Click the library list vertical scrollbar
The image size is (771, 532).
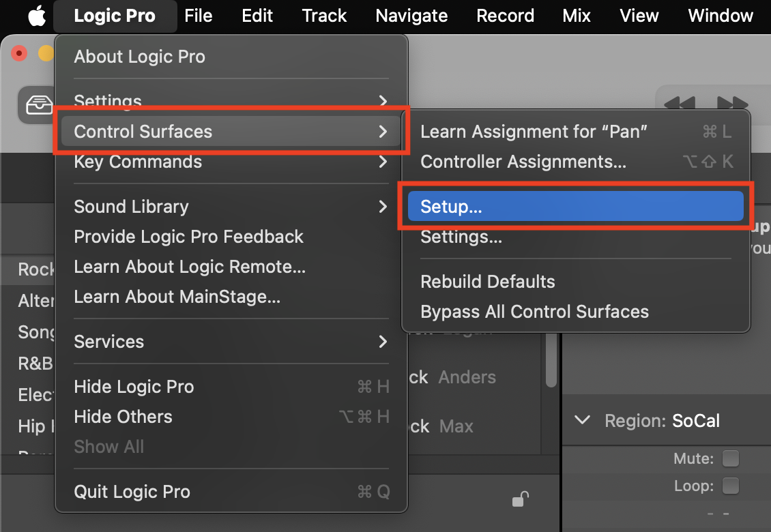pos(551,360)
